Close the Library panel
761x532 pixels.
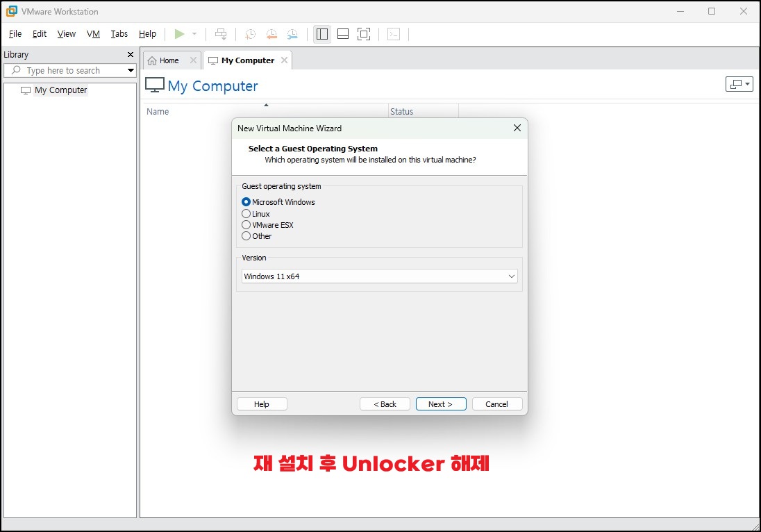(130, 54)
